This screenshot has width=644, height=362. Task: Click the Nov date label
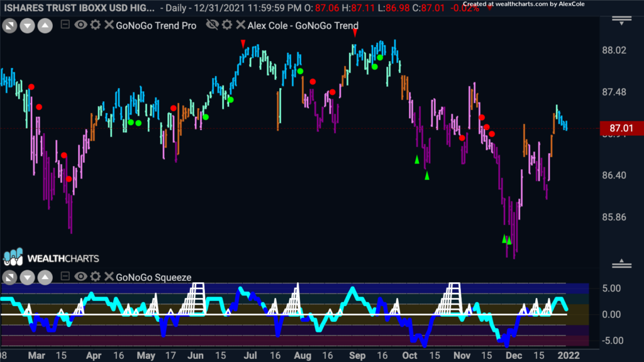pos(462,356)
